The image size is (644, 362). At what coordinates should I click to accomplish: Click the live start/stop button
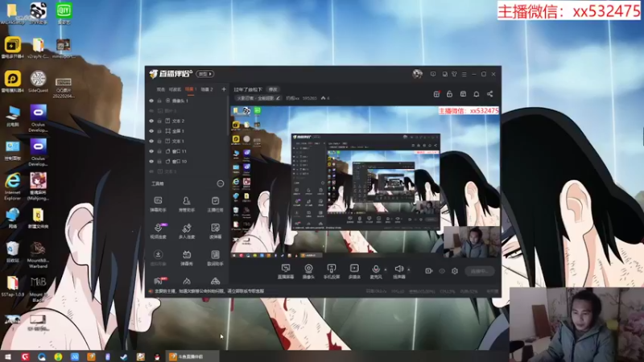479,271
